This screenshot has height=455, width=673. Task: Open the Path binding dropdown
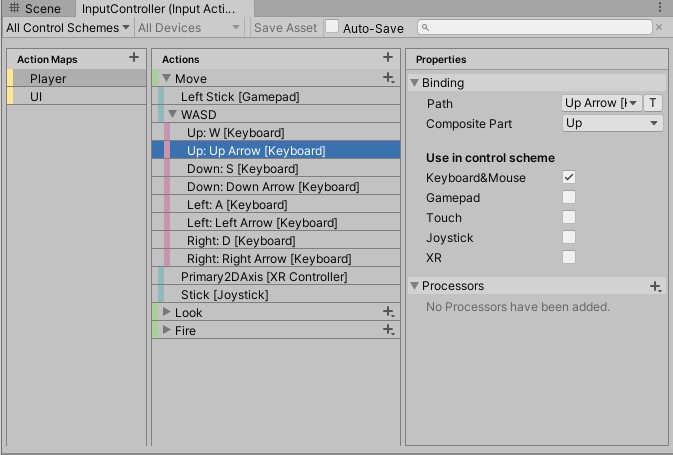click(602, 103)
